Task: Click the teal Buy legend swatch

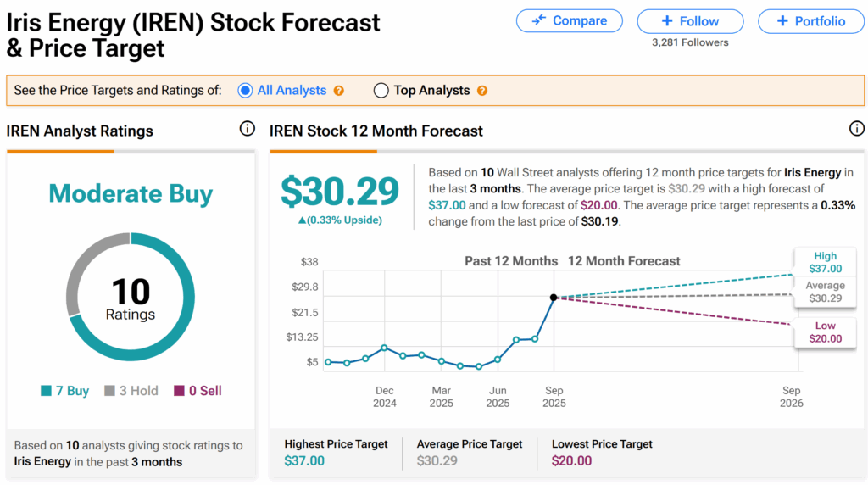Action: (x=46, y=391)
